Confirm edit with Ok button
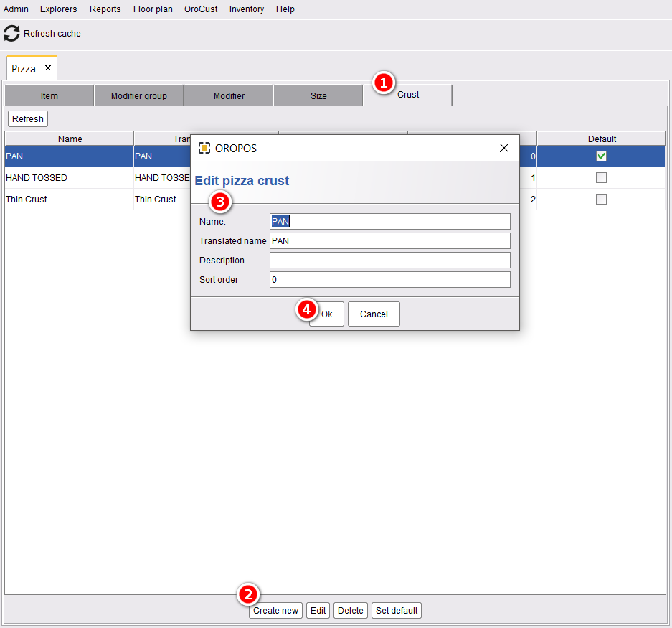Image resolution: width=672 pixels, height=628 pixels. pyautogui.click(x=326, y=314)
